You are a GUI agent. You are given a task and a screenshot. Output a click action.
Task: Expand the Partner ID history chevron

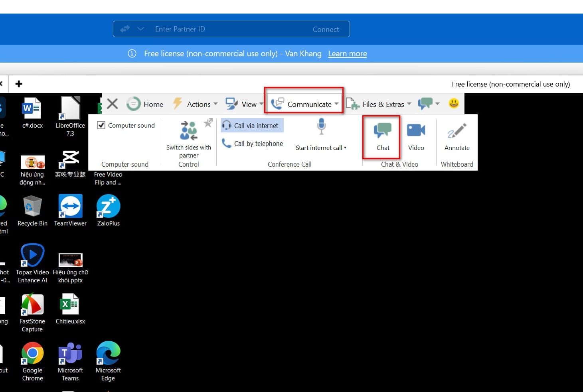140,29
